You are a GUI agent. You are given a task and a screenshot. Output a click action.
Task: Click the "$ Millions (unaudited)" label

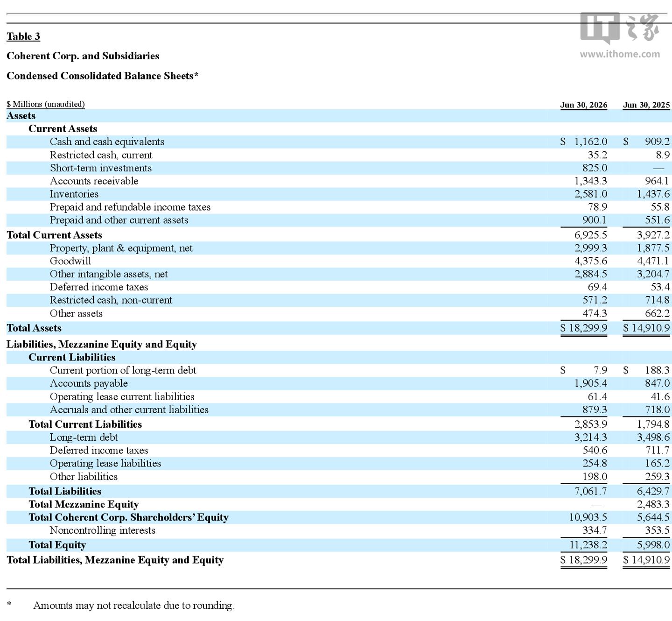[x=46, y=104]
